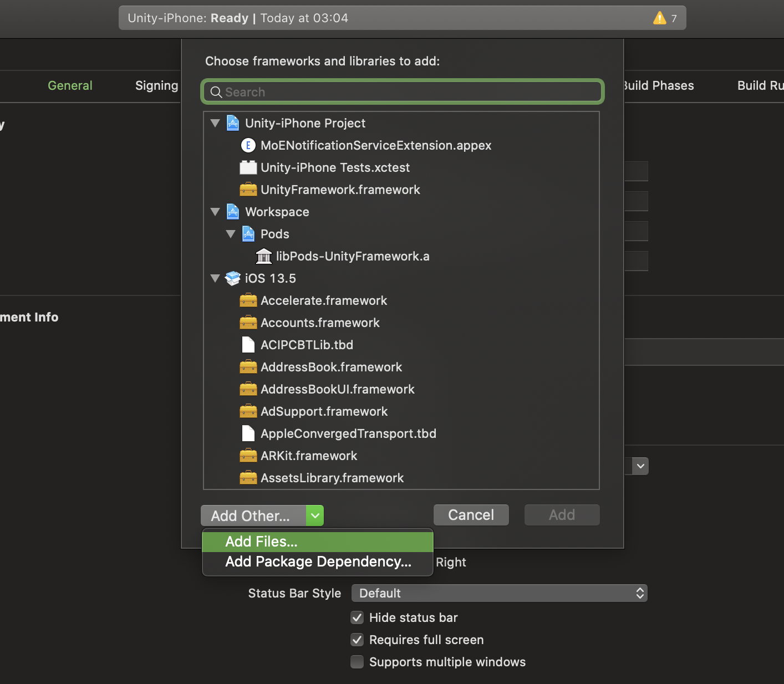Click the ARKit.framework toolbox icon
The height and width of the screenshot is (684, 784).
click(x=248, y=456)
